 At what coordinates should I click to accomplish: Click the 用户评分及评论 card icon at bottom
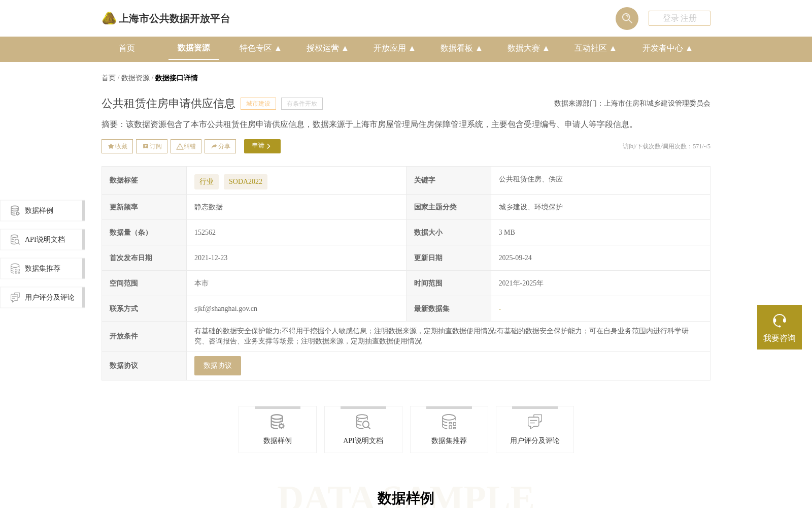pyautogui.click(x=535, y=422)
